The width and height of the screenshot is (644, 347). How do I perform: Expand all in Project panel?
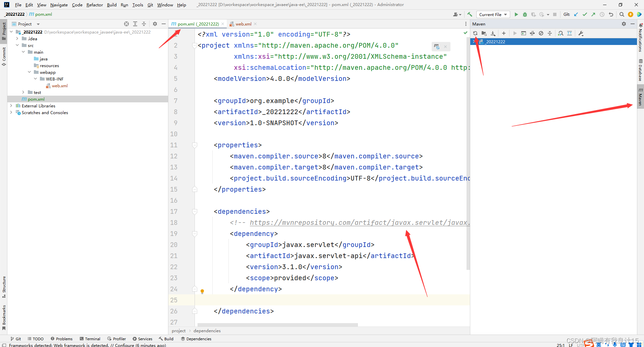[135, 24]
